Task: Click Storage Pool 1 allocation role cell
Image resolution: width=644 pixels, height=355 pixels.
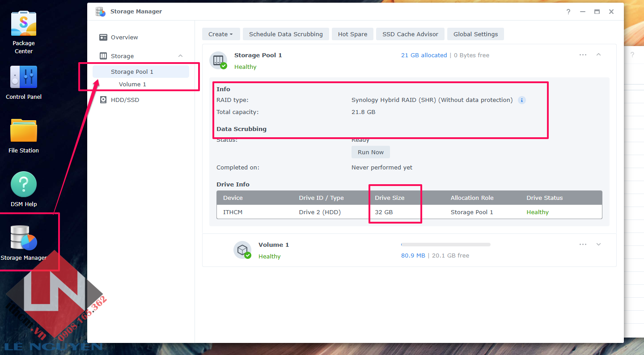Action: point(472,212)
